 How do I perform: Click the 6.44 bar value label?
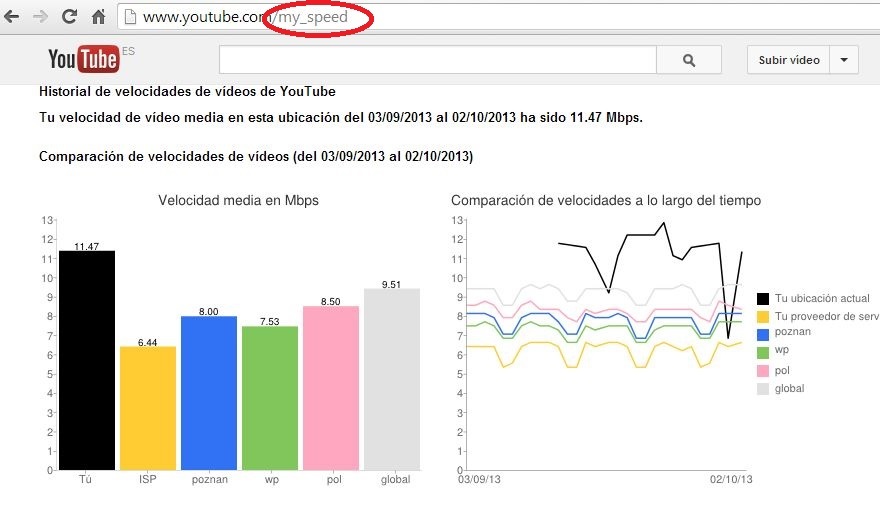pos(148,342)
